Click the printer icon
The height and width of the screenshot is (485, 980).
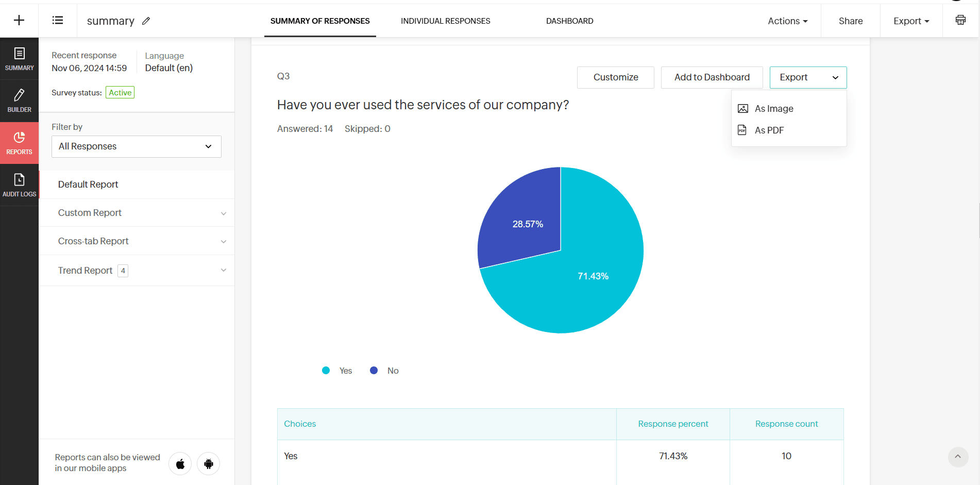tap(960, 20)
